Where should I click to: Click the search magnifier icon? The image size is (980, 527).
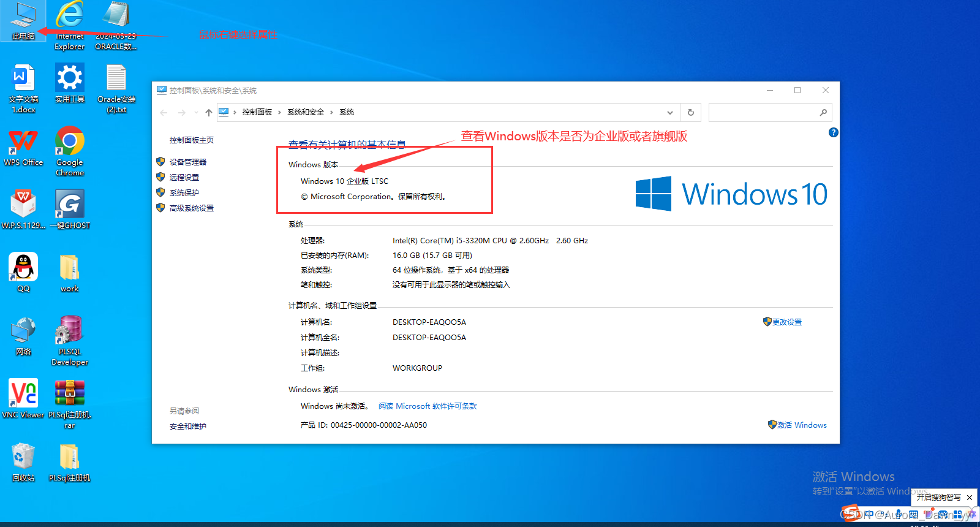coord(823,112)
